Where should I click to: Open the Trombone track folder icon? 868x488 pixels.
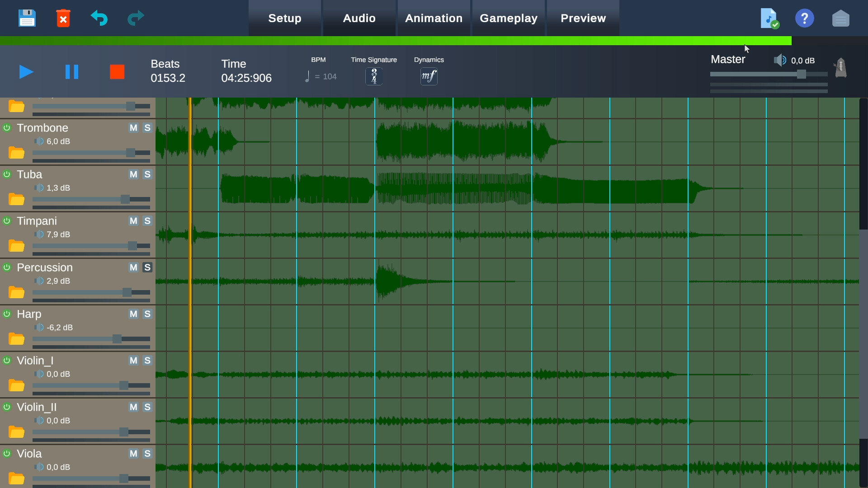coord(17,152)
